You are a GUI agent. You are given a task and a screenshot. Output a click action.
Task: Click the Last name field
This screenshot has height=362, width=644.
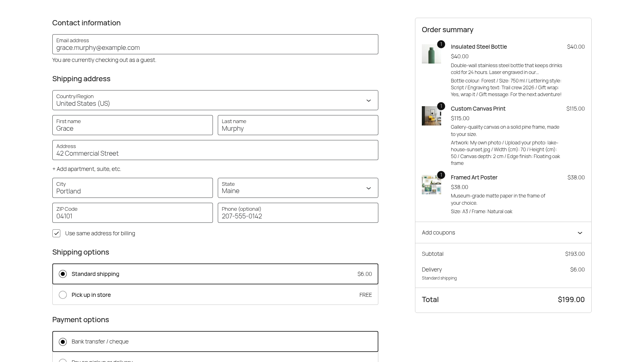298,125
